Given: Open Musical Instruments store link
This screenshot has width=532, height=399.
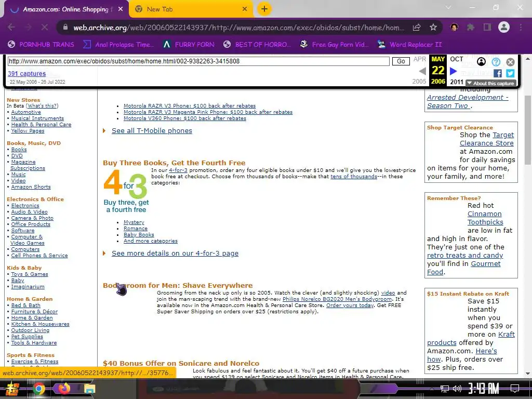Looking at the screenshot, I should pos(37,118).
